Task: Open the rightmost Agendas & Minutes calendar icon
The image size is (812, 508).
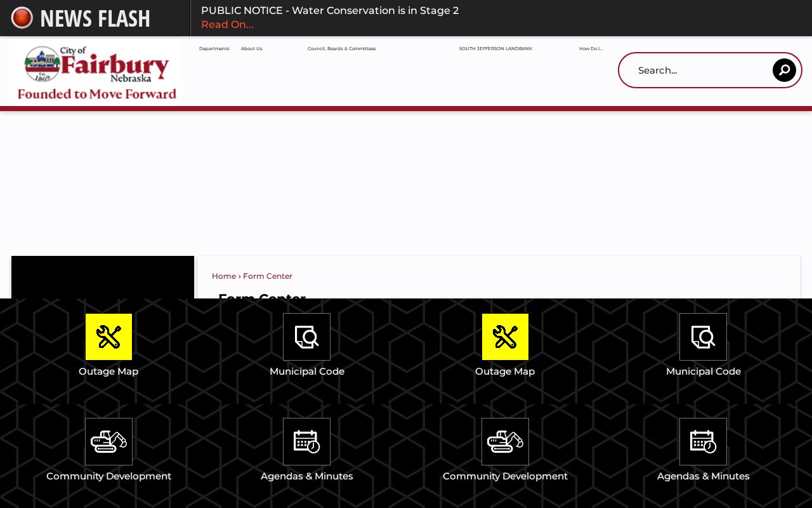Action: tap(703, 441)
